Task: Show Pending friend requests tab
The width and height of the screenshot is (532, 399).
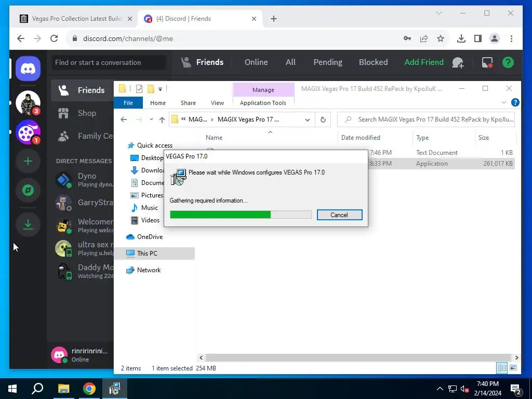Action: [x=328, y=62]
